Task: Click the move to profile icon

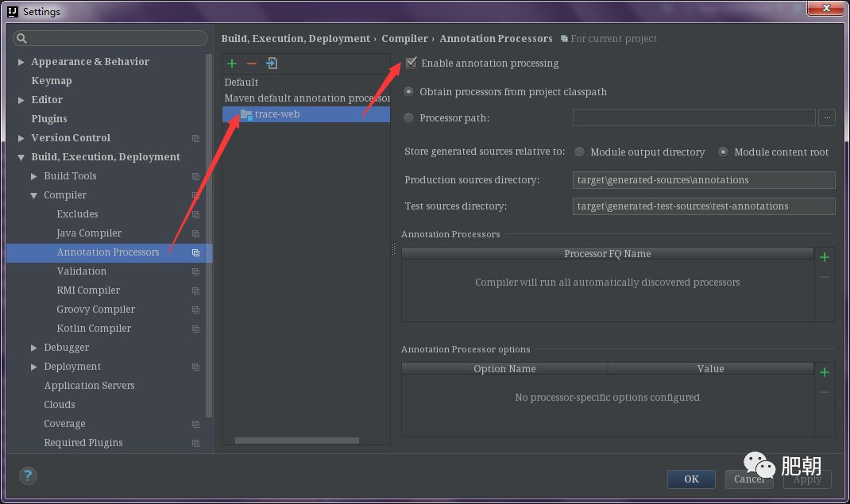Action: click(x=272, y=63)
